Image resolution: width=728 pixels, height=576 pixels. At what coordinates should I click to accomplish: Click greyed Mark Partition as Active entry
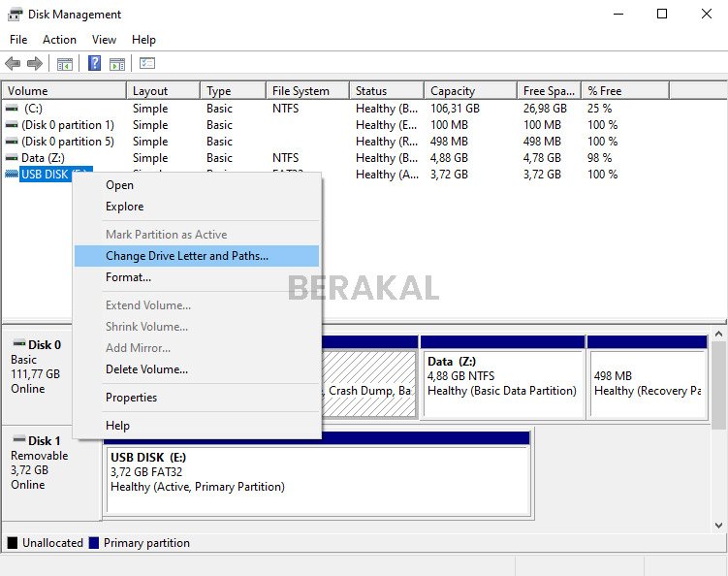(x=197, y=235)
